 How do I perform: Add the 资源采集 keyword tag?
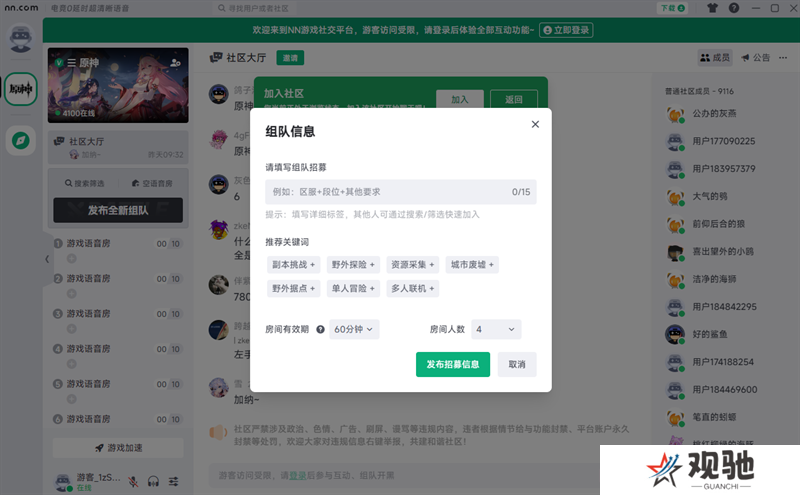pyautogui.click(x=412, y=265)
